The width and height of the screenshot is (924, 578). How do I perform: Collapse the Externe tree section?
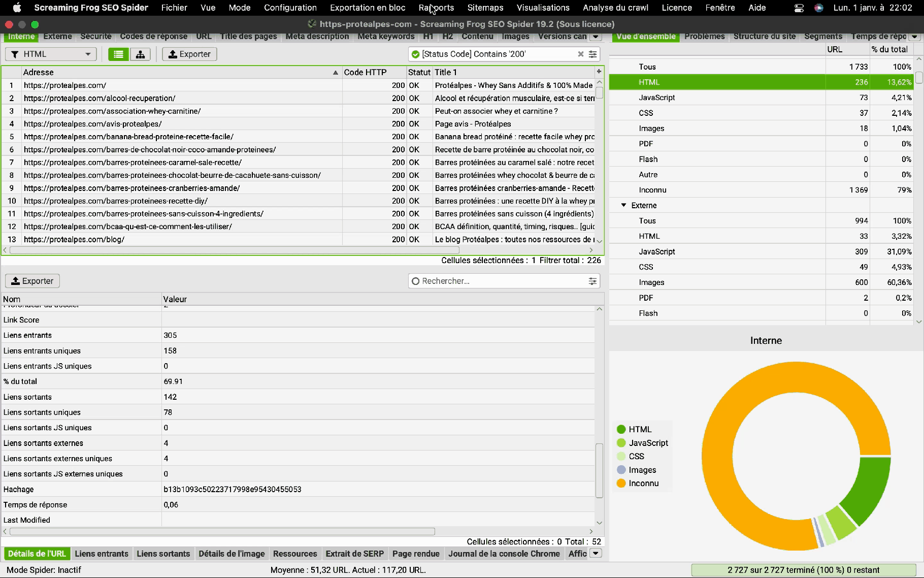623,205
